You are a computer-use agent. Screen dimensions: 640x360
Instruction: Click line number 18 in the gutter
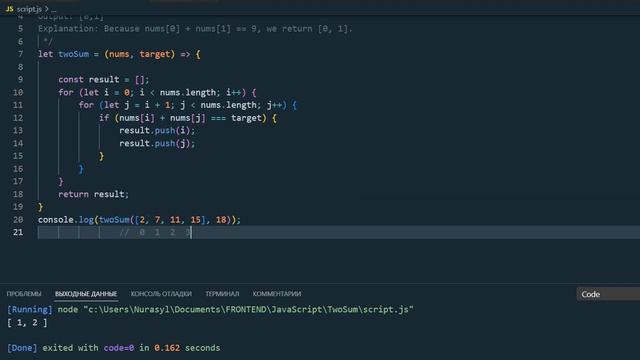pyautogui.click(x=18, y=194)
